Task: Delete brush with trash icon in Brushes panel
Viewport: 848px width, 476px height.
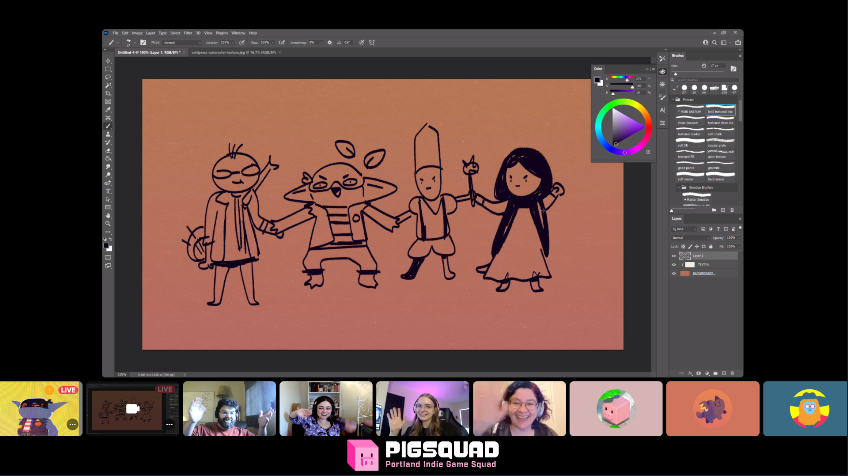Action: [x=732, y=210]
